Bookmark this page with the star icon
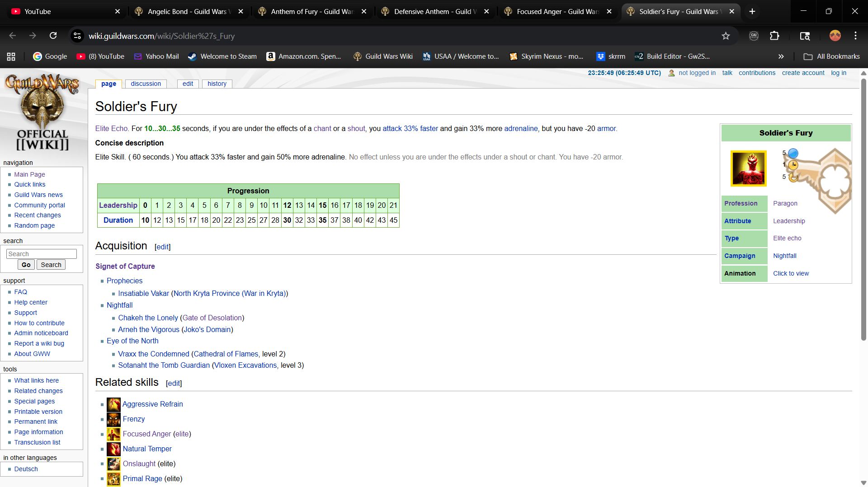The image size is (868, 487). coord(726,36)
